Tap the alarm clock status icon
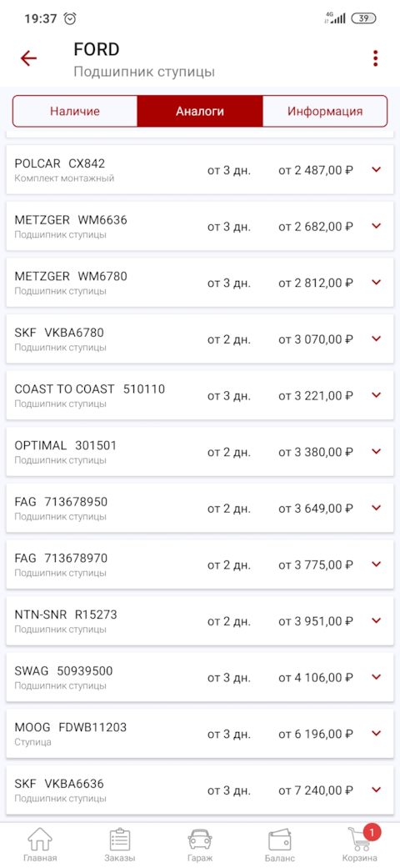400x868 pixels. click(x=70, y=18)
